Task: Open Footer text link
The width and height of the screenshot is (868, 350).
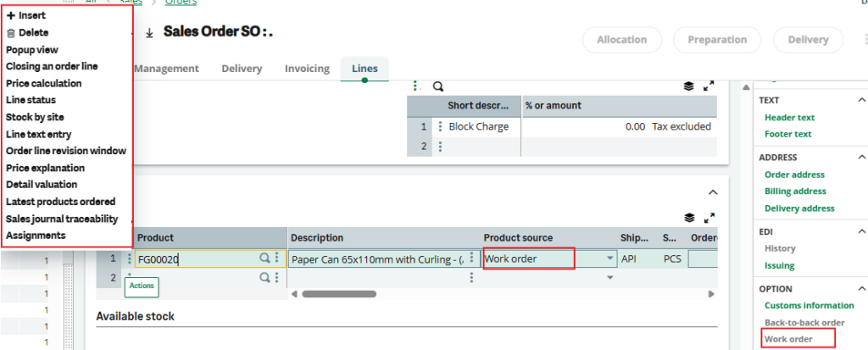Action: [787, 134]
